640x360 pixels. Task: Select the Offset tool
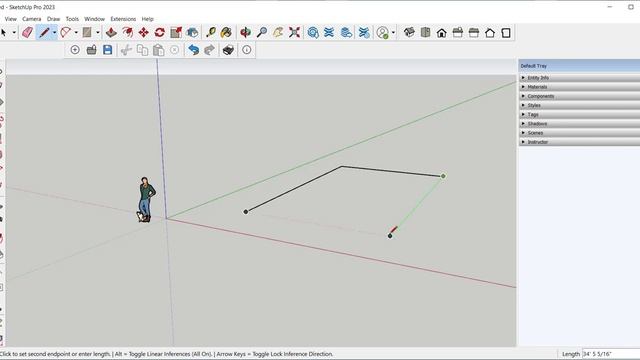pos(127,32)
